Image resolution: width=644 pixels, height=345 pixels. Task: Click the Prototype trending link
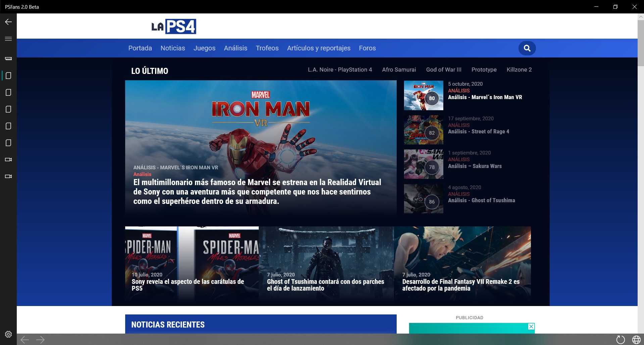click(x=484, y=70)
